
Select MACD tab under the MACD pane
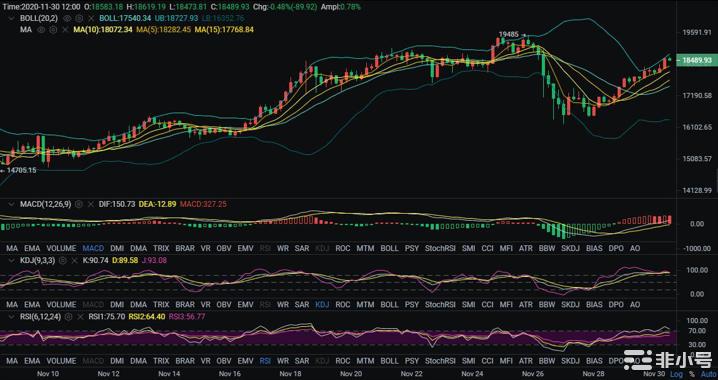[x=93, y=248]
